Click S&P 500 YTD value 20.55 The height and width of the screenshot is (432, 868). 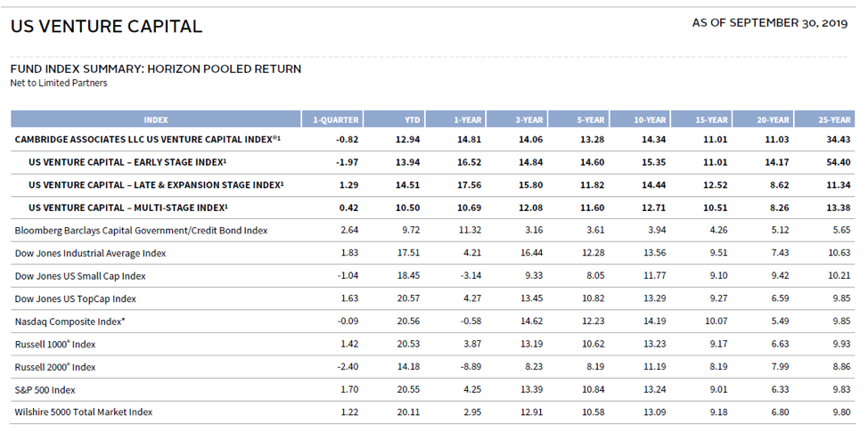tap(408, 389)
